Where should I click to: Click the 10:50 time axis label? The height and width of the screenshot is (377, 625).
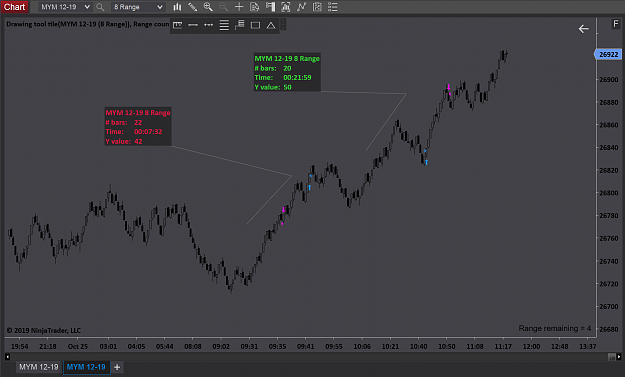(446, 346)
